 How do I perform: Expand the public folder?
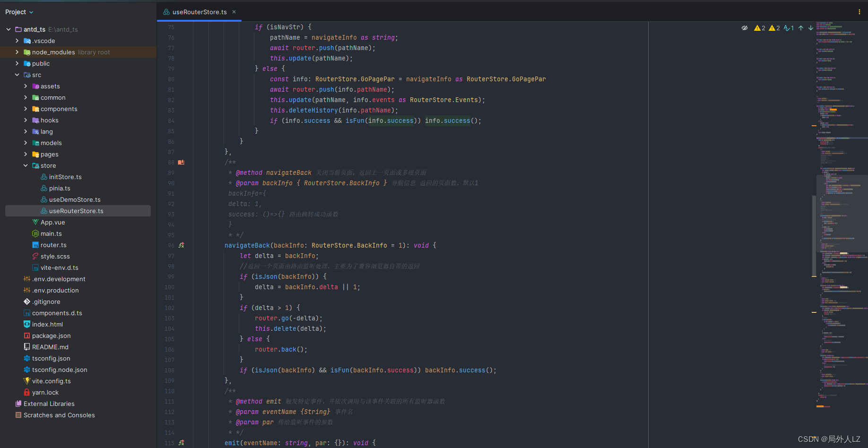pyautogui.click(x=17, y=63)
